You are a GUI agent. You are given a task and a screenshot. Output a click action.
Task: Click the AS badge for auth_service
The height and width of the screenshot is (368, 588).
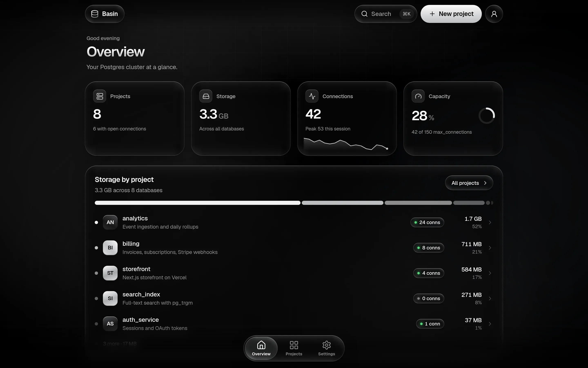(x=110, y=323)
